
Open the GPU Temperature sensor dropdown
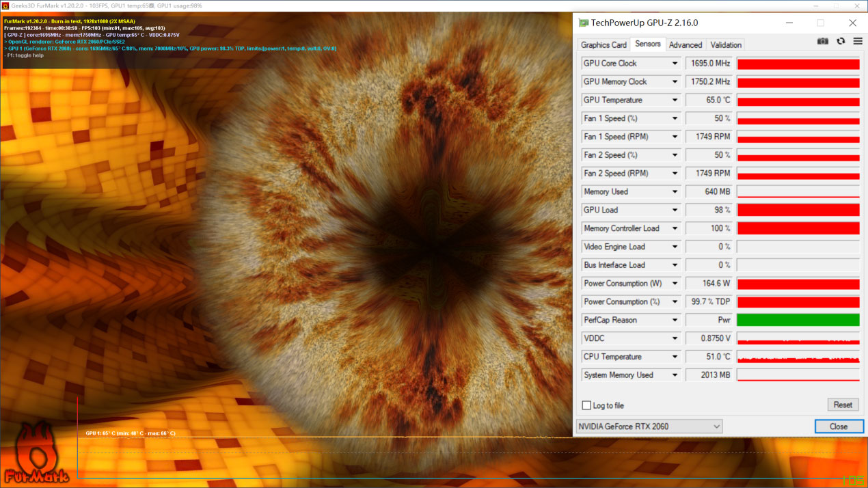tap(675, 100)
